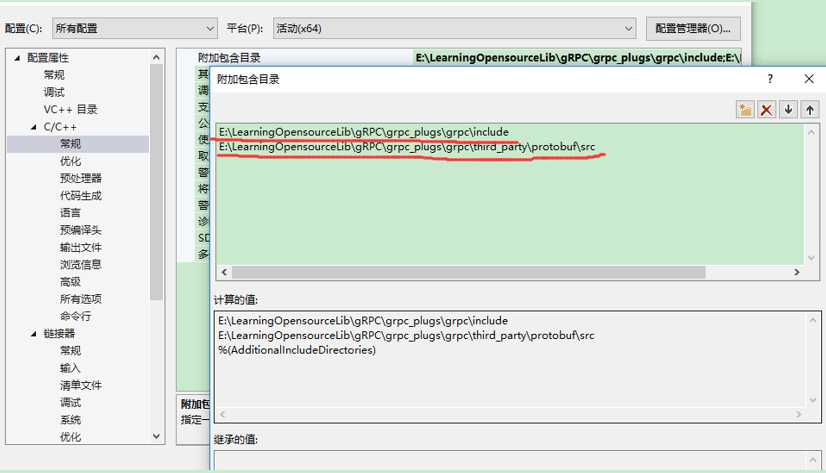Move selected directory line up
The image size is (826, 473).
pos(810,110)
